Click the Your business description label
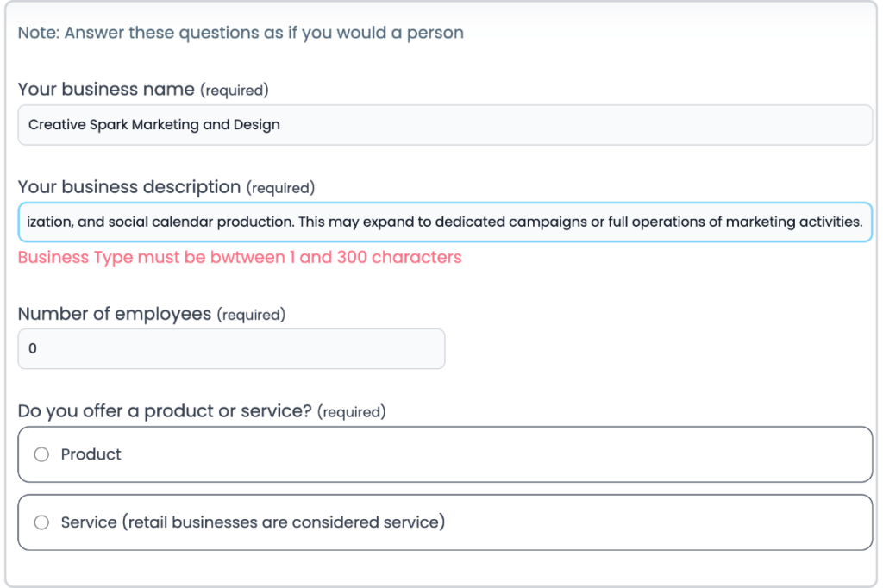Image resolution: width=883 pixels, height=588 pixels. 129,186
